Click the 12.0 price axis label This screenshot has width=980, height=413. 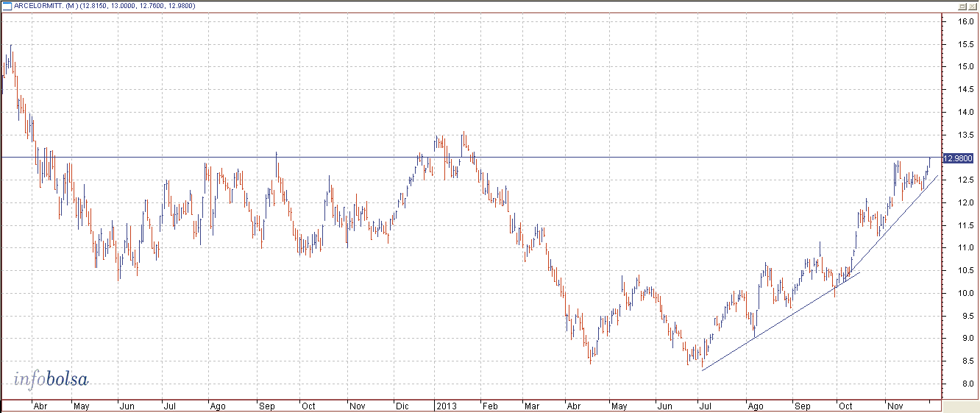[x=965, y=203]
